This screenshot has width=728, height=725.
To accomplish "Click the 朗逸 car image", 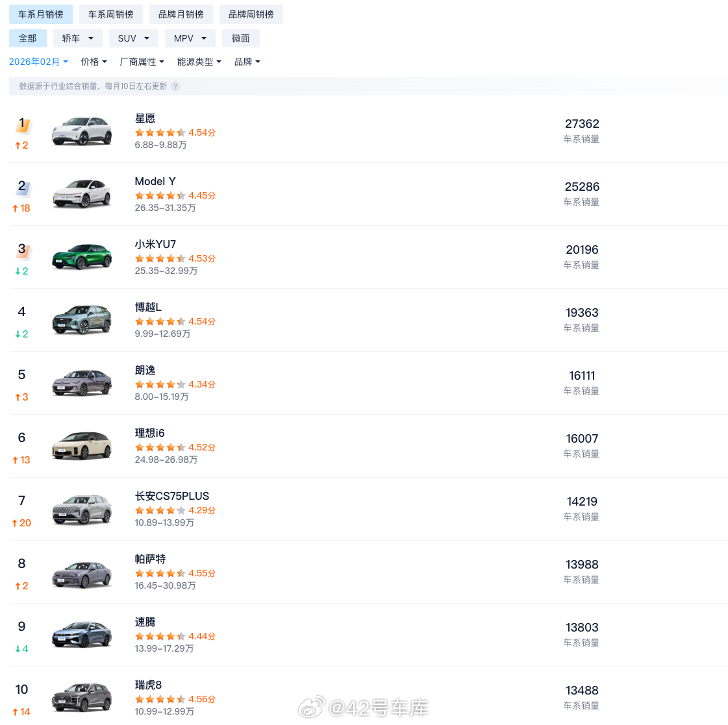I will pyautogui.click(x=82, y=383).
